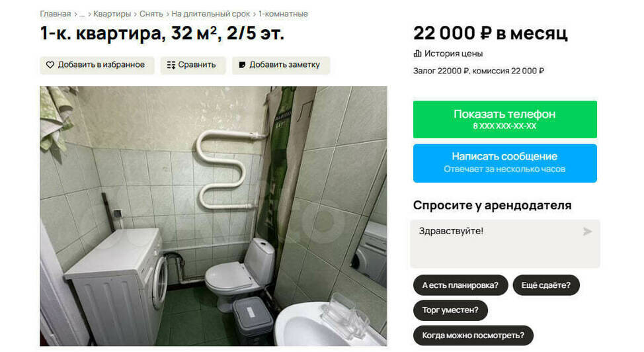This screenshot has height=352, width=644.
Task: Open the bathroom listing photo
Action: tap(213, 216)
